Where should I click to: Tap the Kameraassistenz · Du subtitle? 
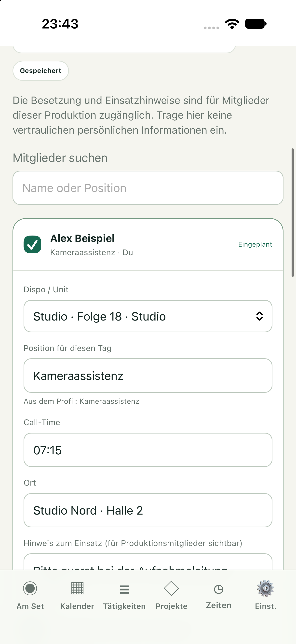click(91, 252)
